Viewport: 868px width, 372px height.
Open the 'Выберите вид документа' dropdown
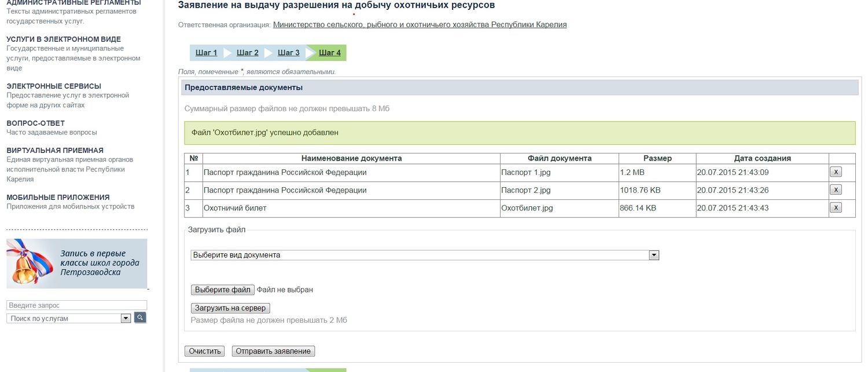pyautogui.click(x=425, y=255)
